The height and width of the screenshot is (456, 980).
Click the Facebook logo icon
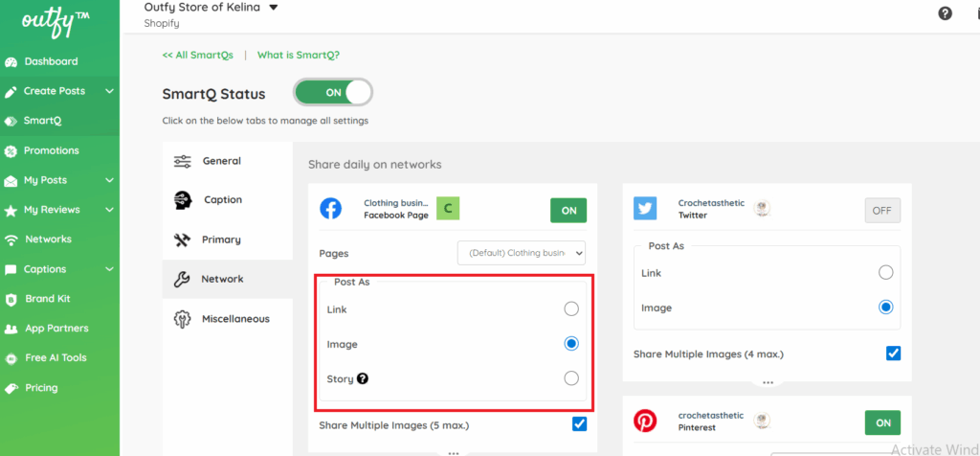tap(331, 209)
